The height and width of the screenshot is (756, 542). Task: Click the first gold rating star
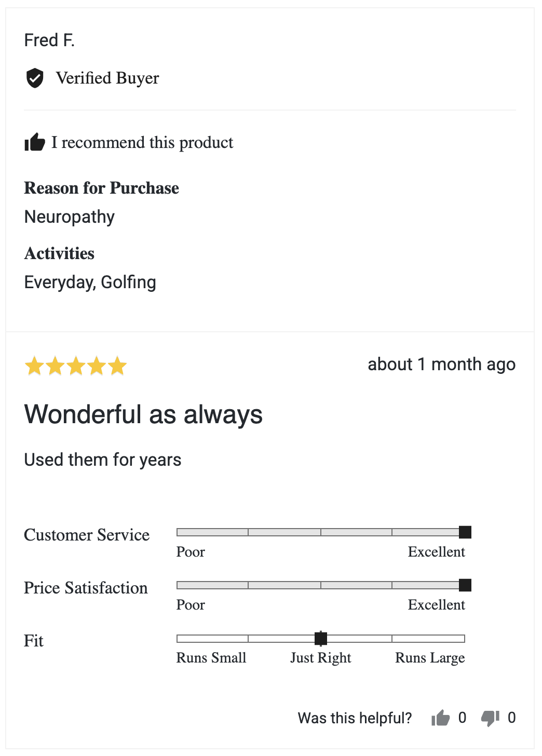click(35, 366)
